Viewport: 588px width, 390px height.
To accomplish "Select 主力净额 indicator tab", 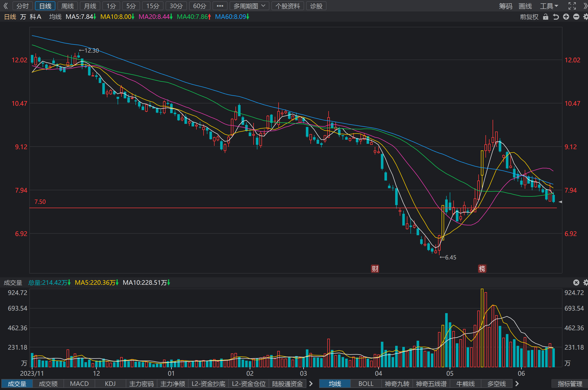I will (x=173, y=384).
